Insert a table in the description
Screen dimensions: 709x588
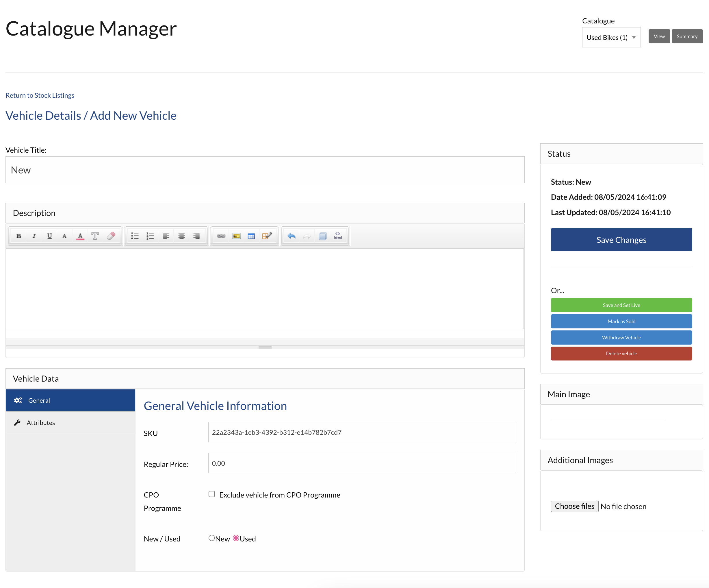coord(251,236)
